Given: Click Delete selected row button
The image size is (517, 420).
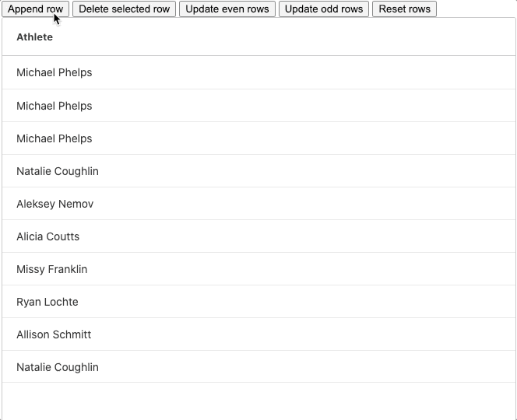Looking at the screenshot, I should [124, 9].
